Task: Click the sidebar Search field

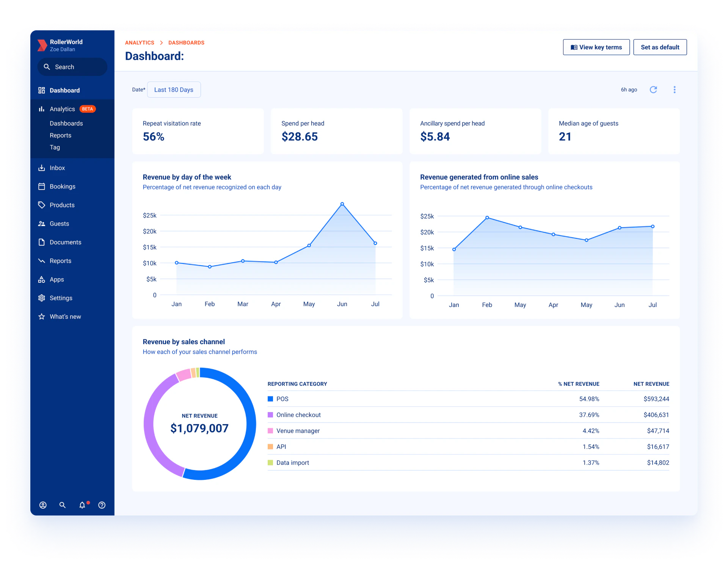Action: coord(72,67)
